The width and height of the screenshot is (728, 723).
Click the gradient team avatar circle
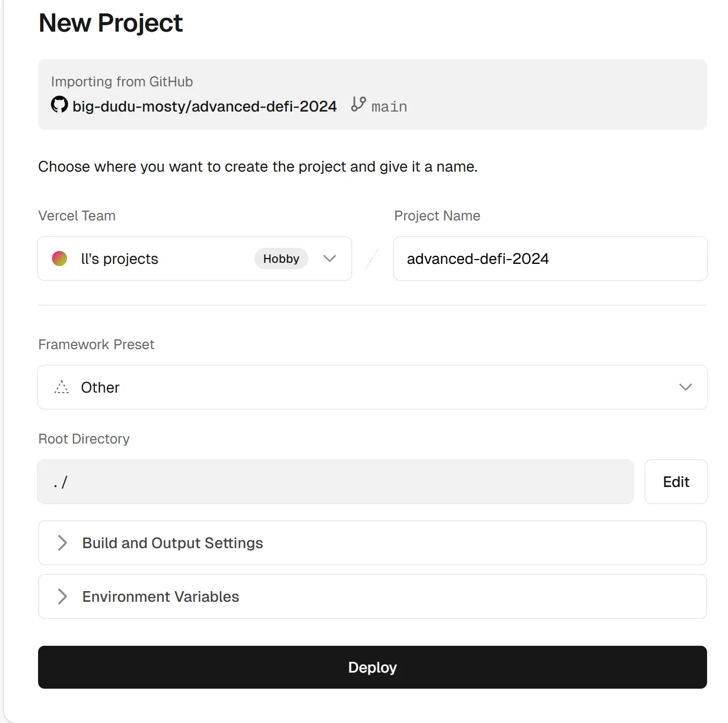[x=60, y=259]
